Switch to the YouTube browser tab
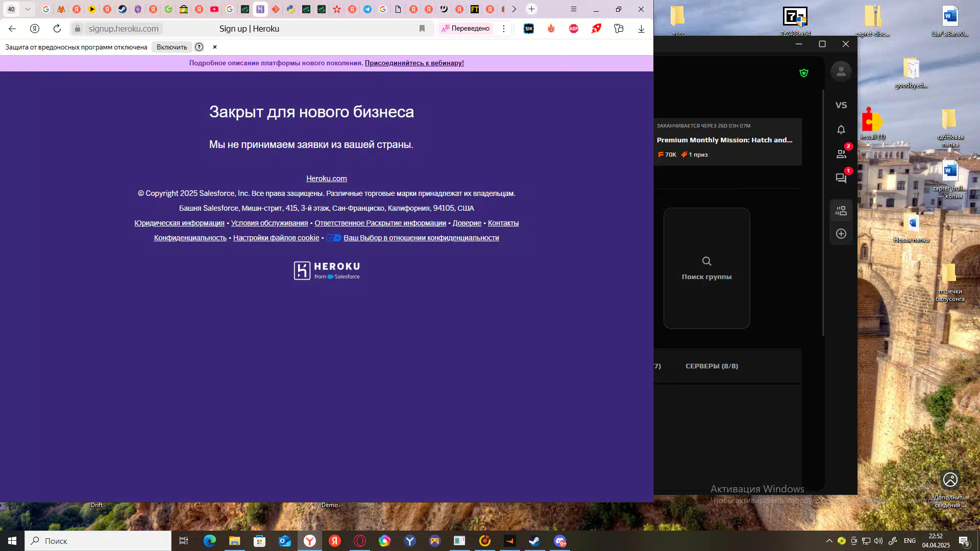980x551 pixels. [214, 9]
